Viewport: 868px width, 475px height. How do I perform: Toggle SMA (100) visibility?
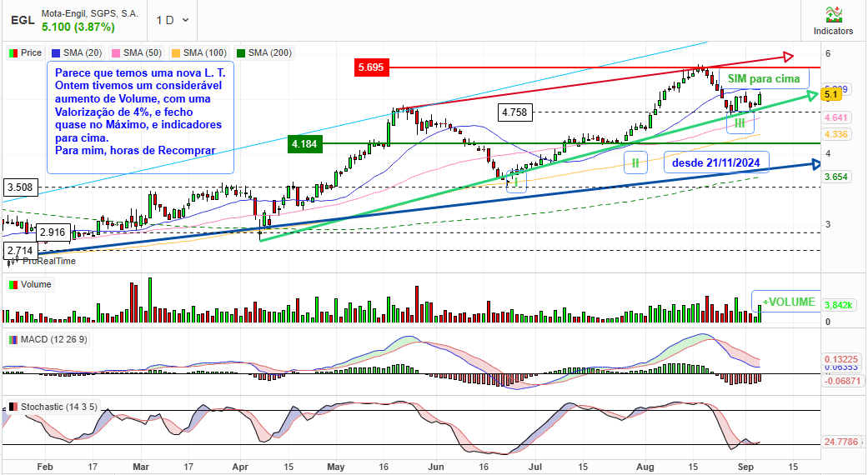(x=199, y=53)
